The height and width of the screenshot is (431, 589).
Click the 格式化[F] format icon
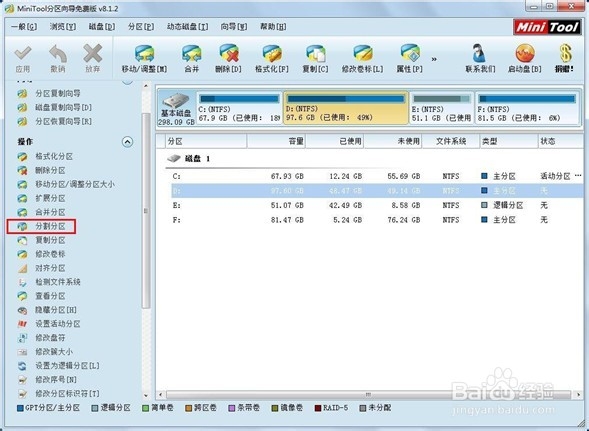tap(272, 53)
